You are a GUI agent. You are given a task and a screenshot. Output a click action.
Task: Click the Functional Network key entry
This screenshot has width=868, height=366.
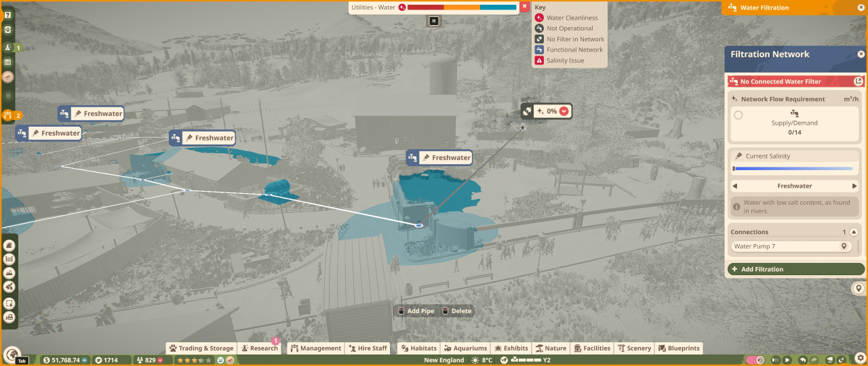(568, 49)
